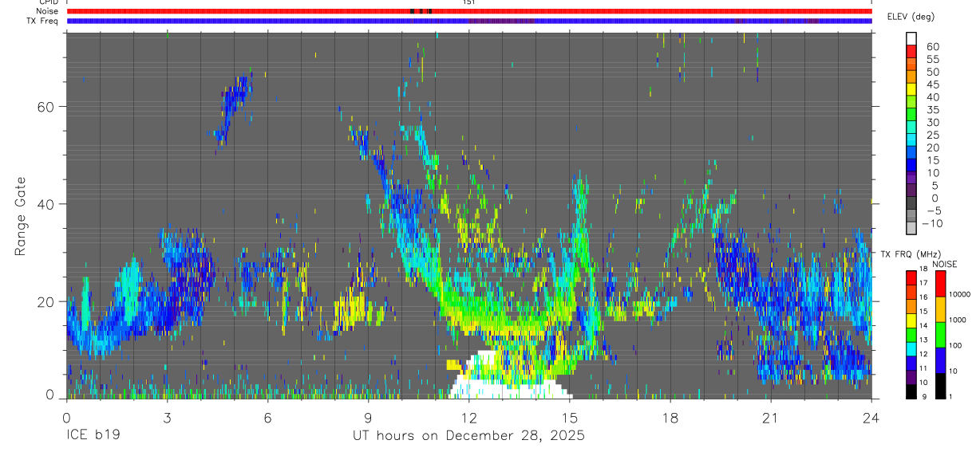Click the 'TX FRQ (MHz)' legend title

[x=911, y=254]
